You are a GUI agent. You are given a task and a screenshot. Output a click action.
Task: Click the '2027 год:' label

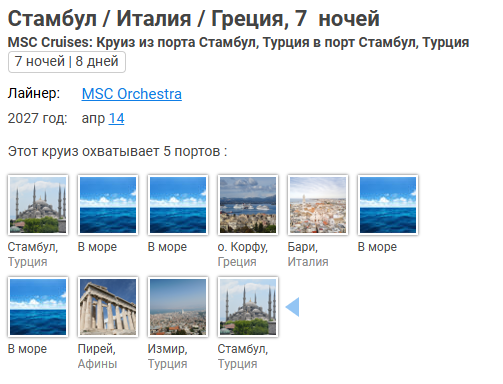coord(37,118)
